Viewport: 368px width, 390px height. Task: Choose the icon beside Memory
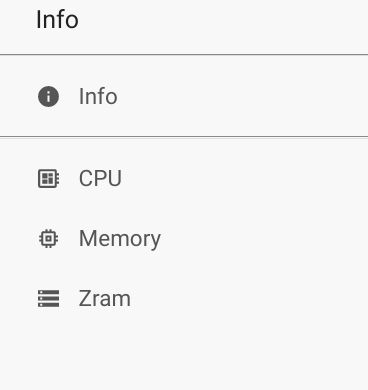click(48, 238)
